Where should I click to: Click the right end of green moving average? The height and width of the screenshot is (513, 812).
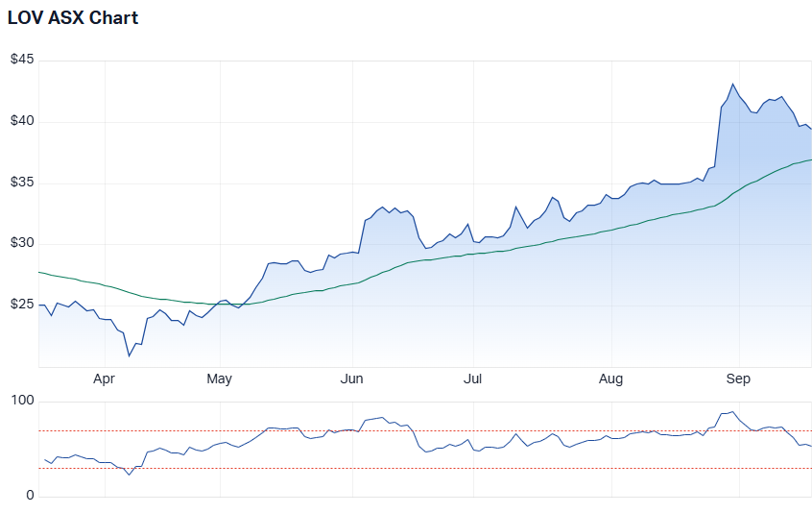[x=810, y=159]
